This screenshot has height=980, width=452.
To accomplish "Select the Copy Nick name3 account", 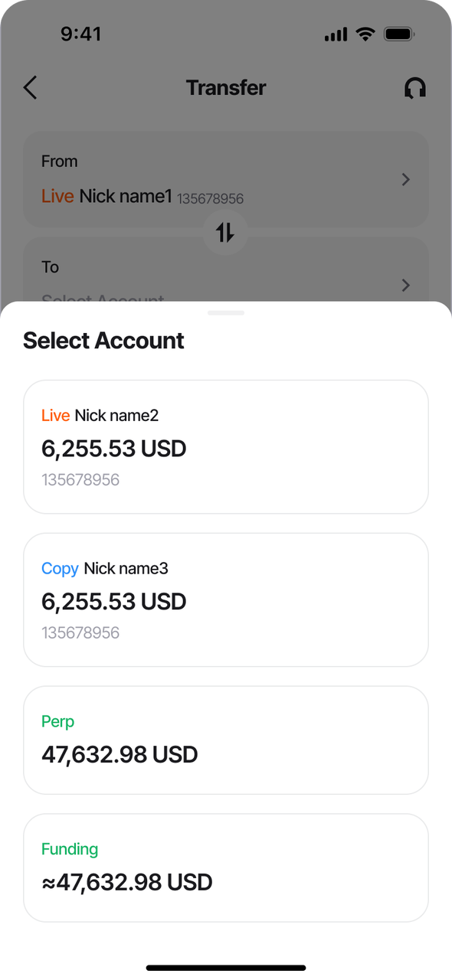I will [226, 600].
